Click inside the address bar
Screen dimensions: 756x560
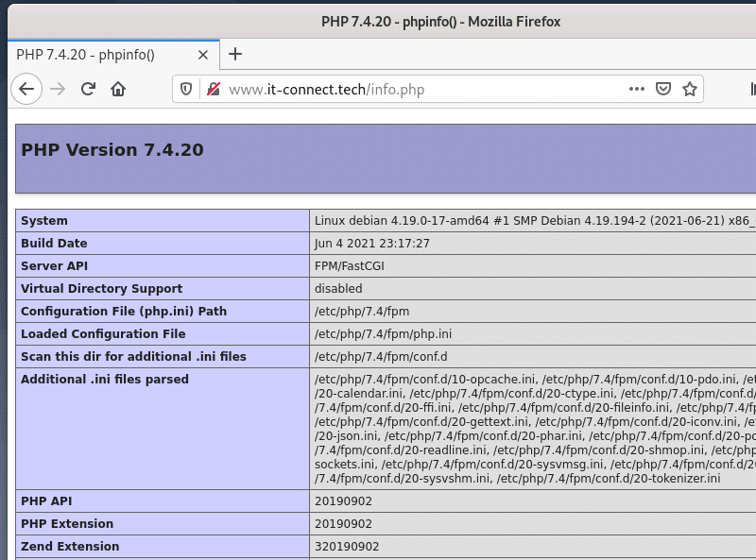click(x=425, y=89)
